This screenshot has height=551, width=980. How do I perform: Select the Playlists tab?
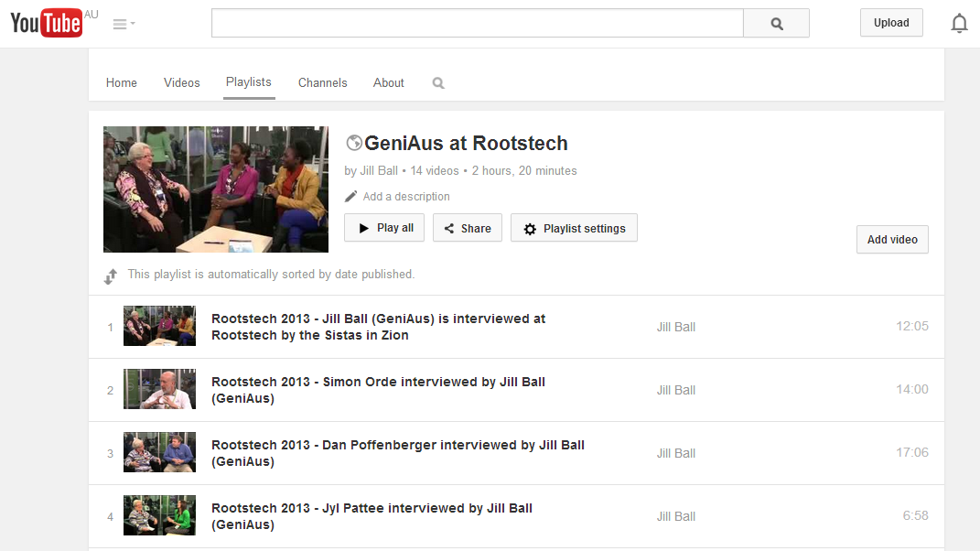(249, 82)
